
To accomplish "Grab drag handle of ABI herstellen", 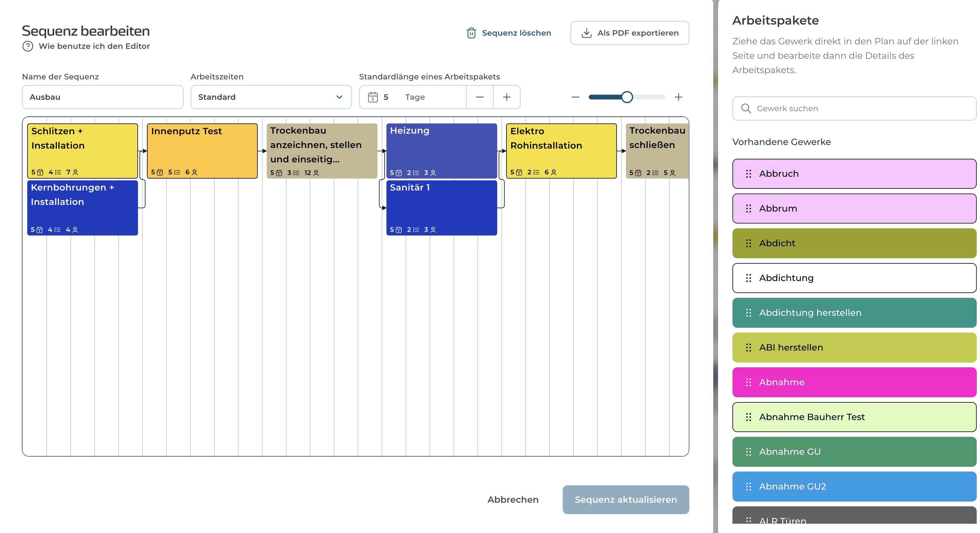I will click(x=748, y=348).
